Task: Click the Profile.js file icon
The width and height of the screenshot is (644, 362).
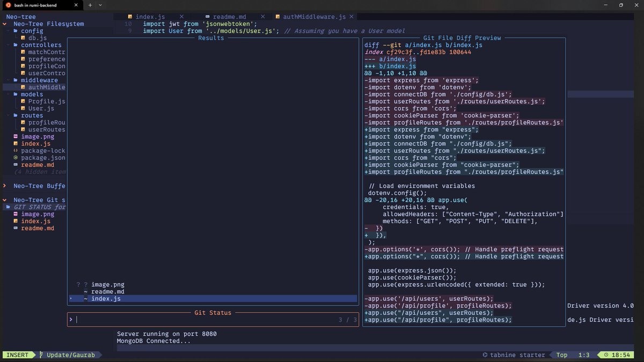Action: (23, 101)
